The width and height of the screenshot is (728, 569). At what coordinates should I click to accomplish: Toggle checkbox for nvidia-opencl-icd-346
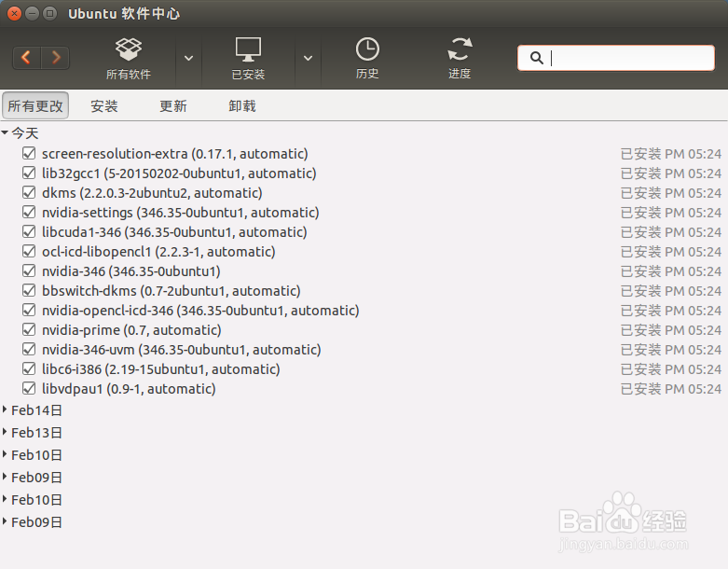click(x=29, y=310)
